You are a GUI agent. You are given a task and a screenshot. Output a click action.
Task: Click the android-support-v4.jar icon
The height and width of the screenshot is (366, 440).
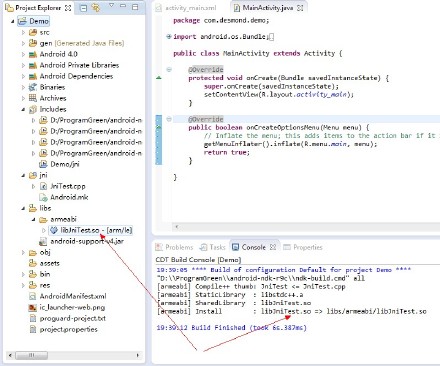point(43,241)
